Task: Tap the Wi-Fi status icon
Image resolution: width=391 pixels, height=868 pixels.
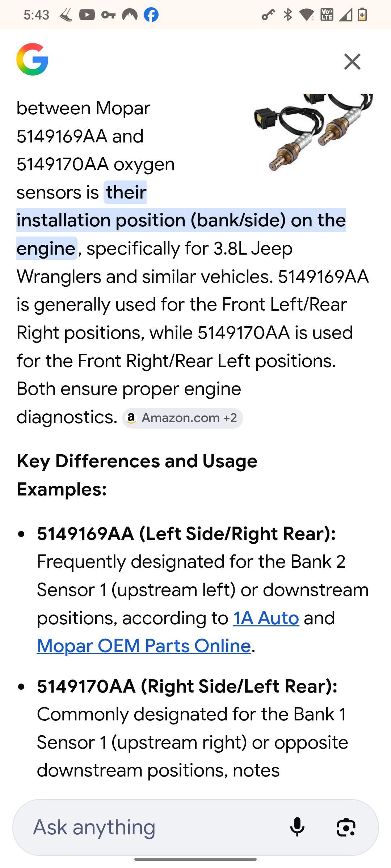Action: [x=307, y=15]
